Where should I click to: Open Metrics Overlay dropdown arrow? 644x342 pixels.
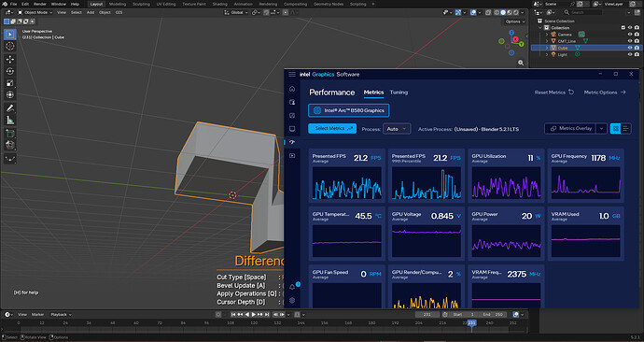pyautogui.click(x=601, y=129)
